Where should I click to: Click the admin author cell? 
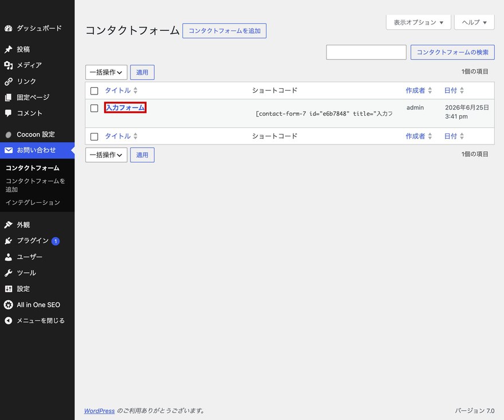(x=415, y=108)
